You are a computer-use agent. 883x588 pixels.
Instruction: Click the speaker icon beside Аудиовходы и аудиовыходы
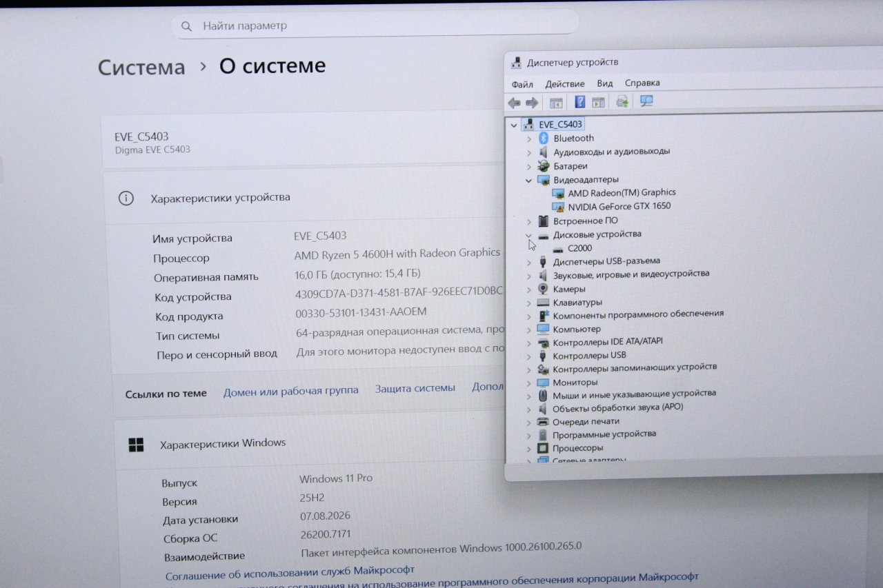pyautogui.click(x=543, y=152)
